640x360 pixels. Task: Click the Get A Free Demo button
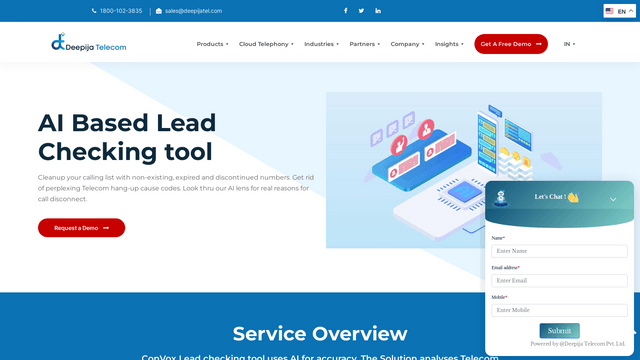tap(511, 44)
